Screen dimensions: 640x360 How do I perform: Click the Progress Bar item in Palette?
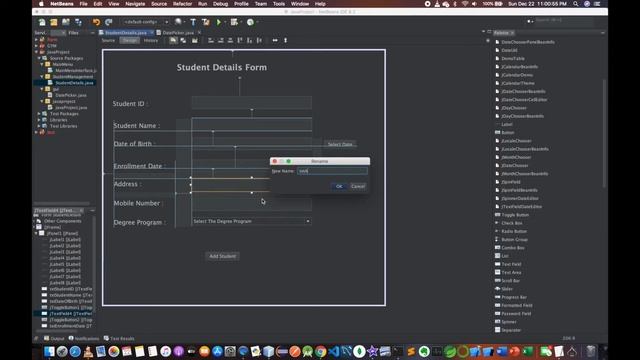click(513, 297)
